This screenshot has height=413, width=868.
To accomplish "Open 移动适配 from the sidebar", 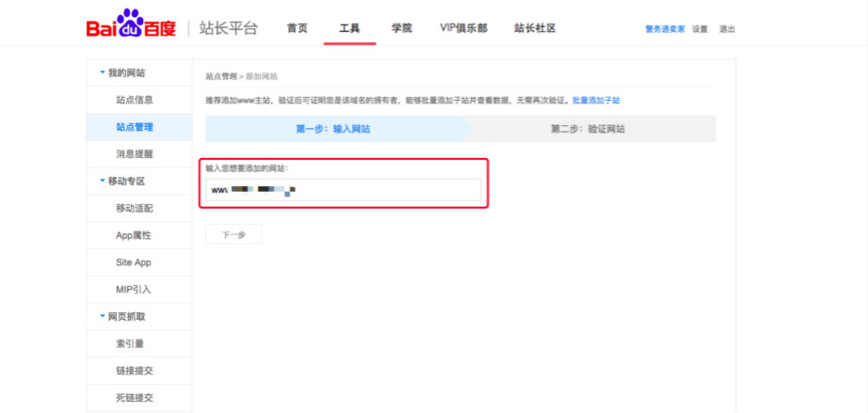I will [x=135, y=208].
